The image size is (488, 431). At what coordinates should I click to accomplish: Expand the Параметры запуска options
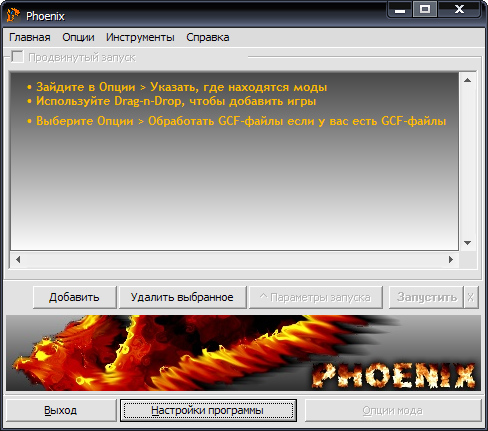pyautogui.click(x=316, y=297)
